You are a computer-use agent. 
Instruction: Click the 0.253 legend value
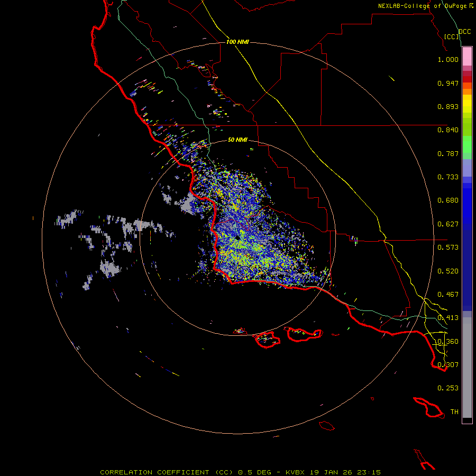click(448, 388)
